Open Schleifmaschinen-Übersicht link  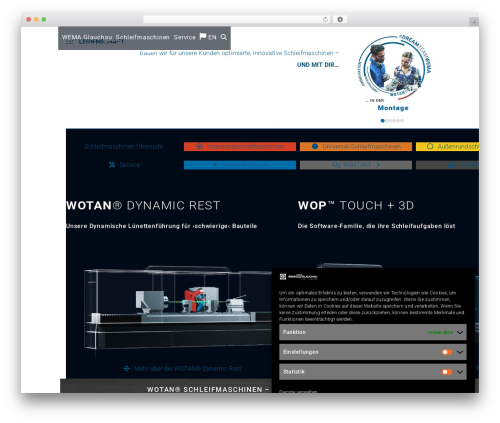[x=124, y=146]
